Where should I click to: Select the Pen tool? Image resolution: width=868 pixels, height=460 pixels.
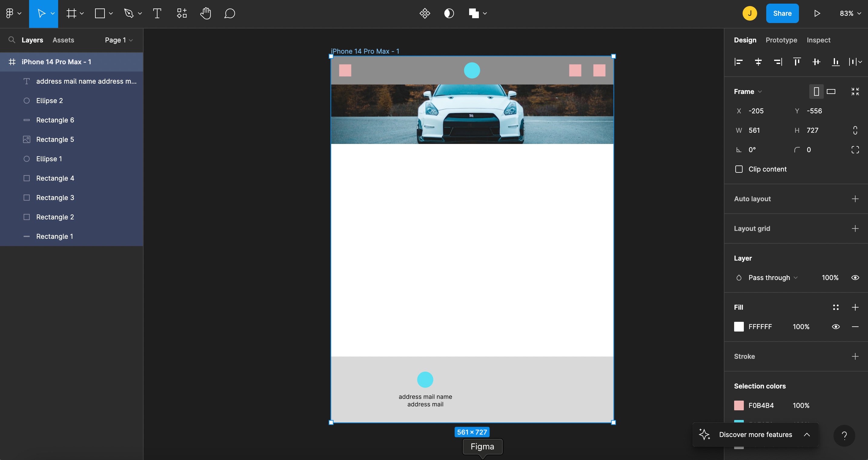tap(129, 14)
